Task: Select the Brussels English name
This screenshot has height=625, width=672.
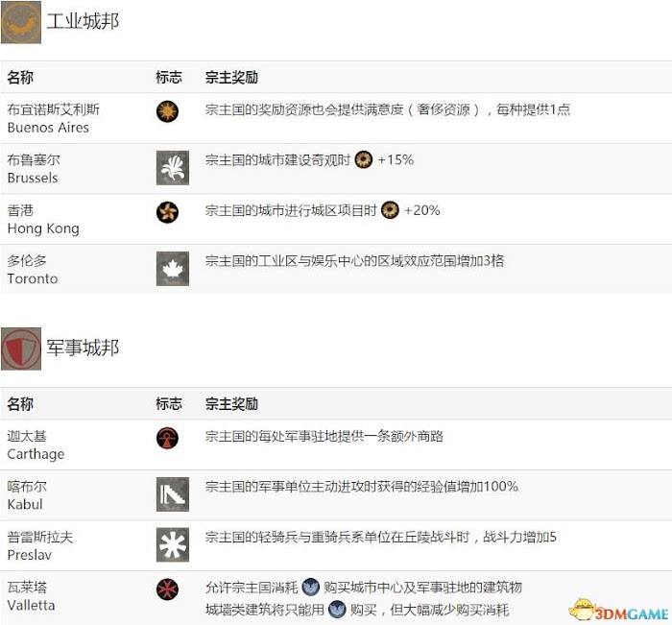Action: tap(33, 178)
